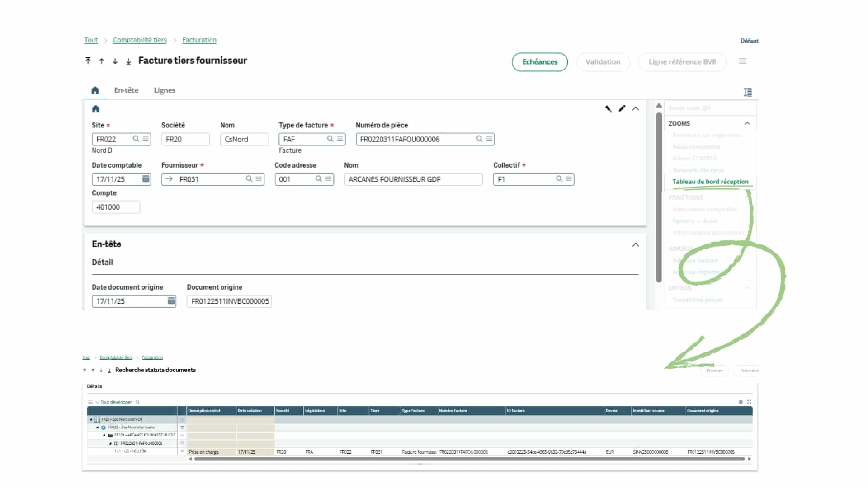Click the Document origine input field

(x=229, y=301)
